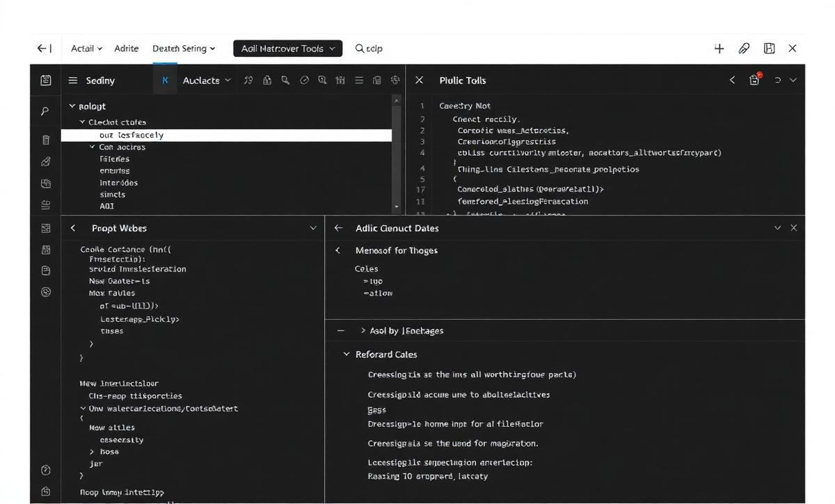This screenshot has height=504, width=835.
Task: Collapse the Adlic Gienuct Dates chevron on the right
Action: click(x=778, y=228)
